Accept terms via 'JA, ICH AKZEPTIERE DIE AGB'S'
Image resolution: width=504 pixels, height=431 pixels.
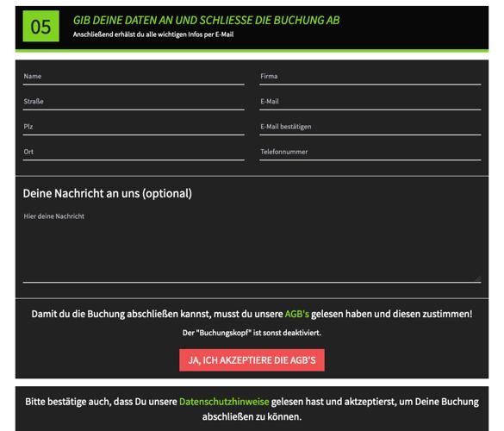(x=252, y=360)
